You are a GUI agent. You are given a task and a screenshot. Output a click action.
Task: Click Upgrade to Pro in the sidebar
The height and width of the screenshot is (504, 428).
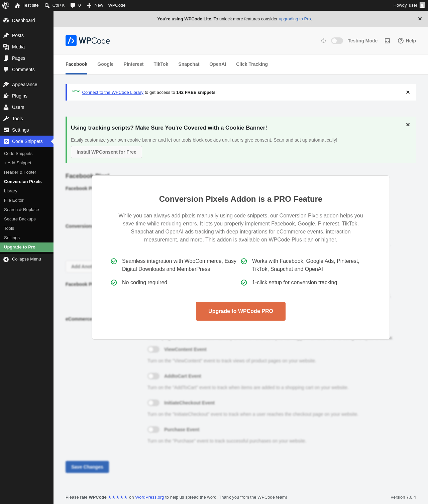tap(27, 247)
